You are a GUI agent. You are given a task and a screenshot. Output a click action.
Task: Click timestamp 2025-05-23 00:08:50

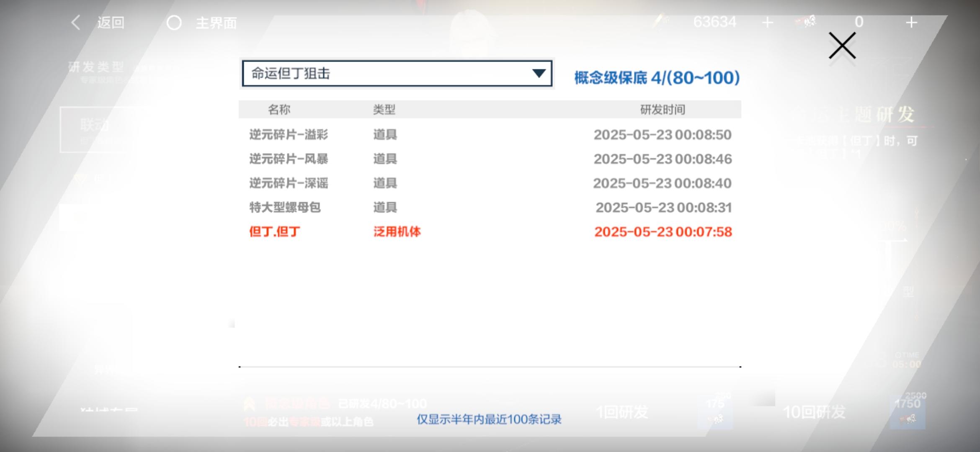663,135
